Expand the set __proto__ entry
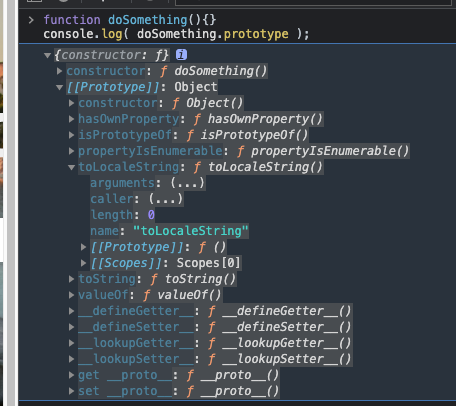 (71, 391)
